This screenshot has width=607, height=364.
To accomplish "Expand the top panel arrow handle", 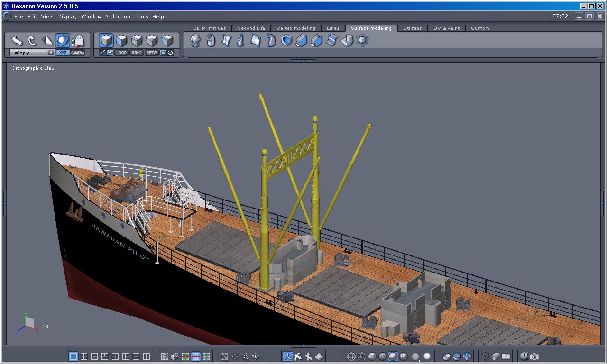I will pyautogui.click(x=303, y=61).
